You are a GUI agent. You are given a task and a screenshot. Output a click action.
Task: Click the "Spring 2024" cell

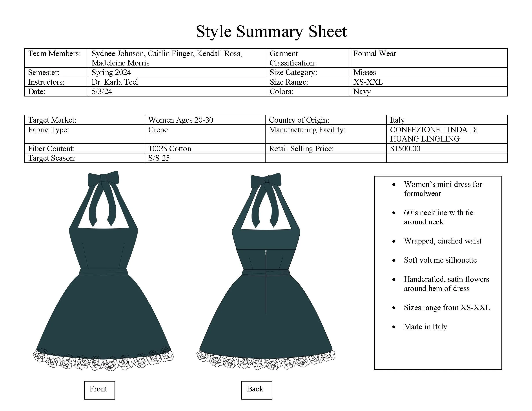[177, 72]
